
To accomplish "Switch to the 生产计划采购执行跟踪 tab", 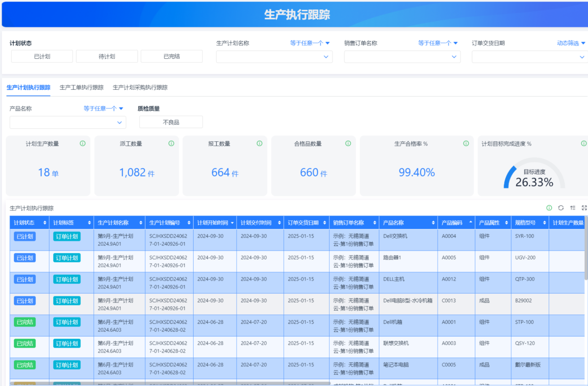I will point(140,88).
